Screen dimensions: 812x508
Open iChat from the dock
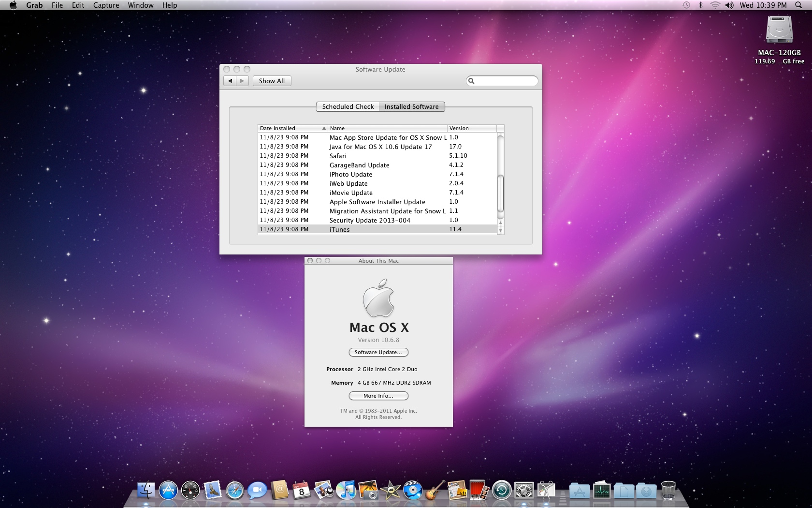click(x=257, y=491)
